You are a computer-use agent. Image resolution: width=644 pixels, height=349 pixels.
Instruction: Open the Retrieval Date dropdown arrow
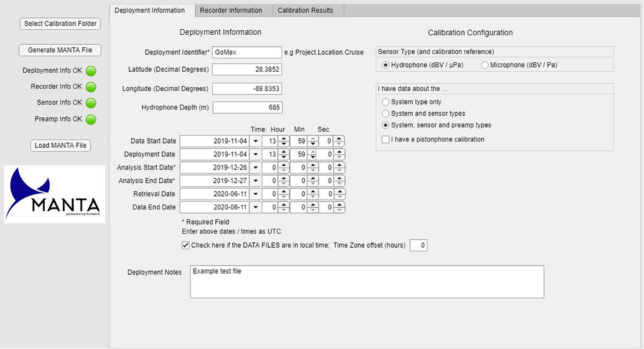pyautogui.click(x=255, y=194)
